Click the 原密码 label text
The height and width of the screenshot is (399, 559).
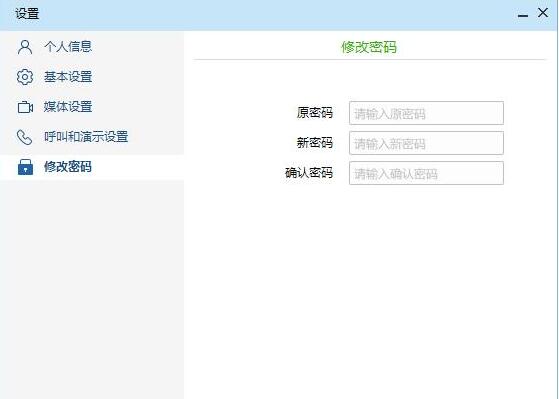315,113
